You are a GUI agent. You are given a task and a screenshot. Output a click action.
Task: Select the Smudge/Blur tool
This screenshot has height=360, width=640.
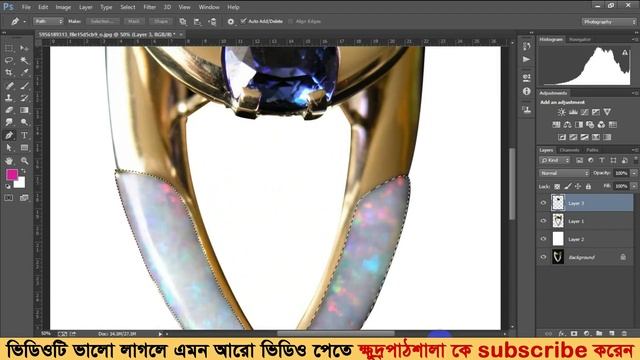(x=9, y=122)
